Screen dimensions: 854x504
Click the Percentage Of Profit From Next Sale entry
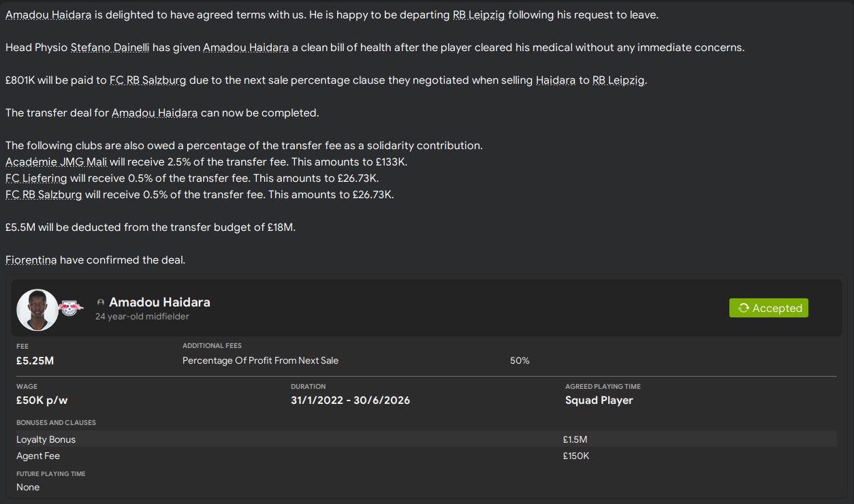(260, 360)
